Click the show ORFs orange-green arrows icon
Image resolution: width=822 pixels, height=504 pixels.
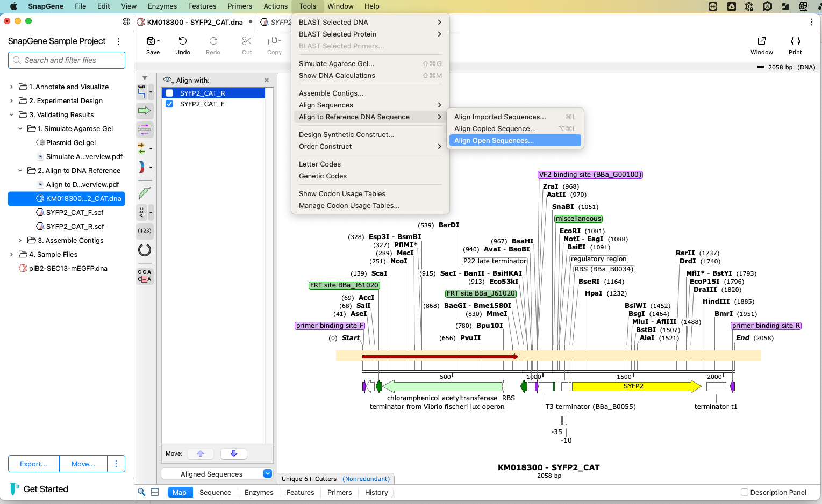[x=141, y=148]
